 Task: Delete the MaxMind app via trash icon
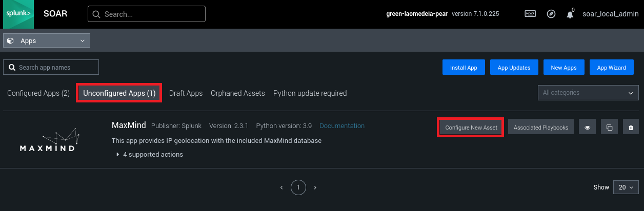tap(631, 128)
